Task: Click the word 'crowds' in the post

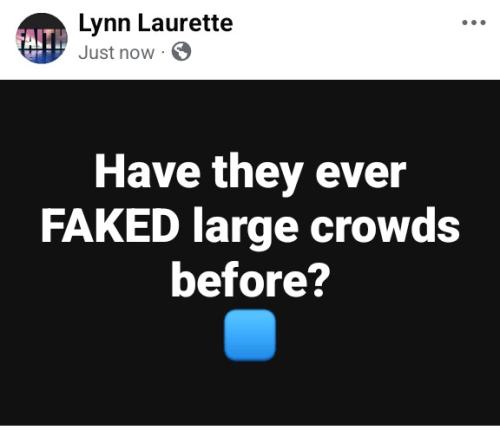Action: pos(385,226)
